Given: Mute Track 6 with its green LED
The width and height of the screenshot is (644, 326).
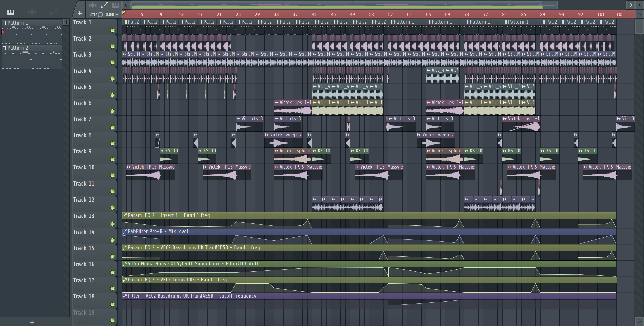Looking at the screenshot, I should click(112, 111).
